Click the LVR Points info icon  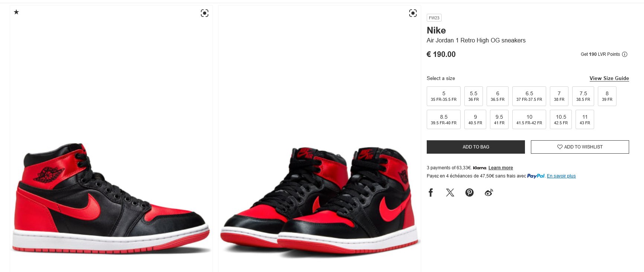coord(625,54)
